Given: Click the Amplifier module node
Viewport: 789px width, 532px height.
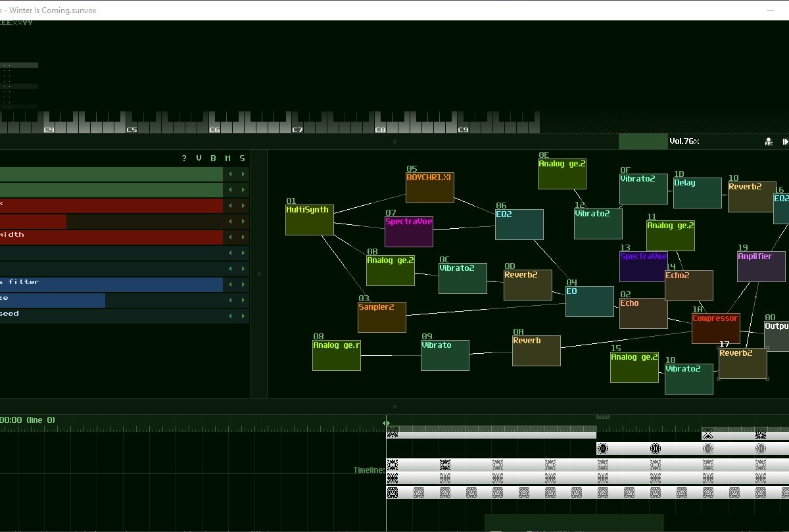Looking at the screenshot, I should click(761, 266).
